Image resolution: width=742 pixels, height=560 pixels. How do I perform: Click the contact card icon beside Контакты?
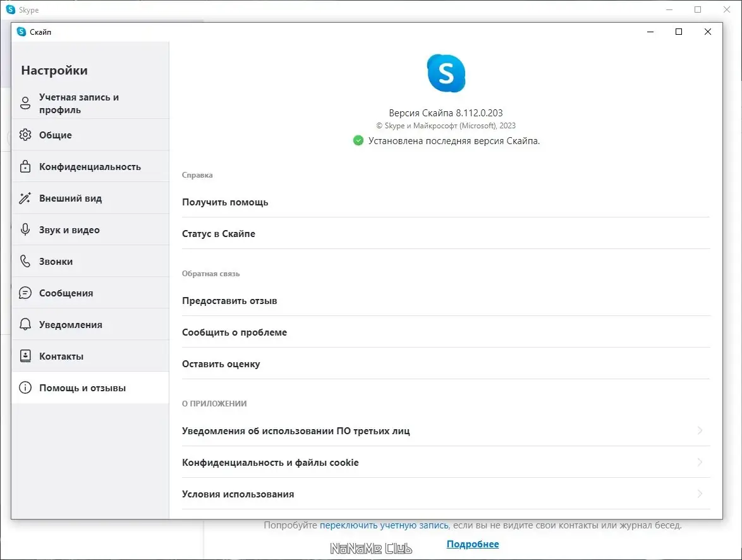point(25,356)
